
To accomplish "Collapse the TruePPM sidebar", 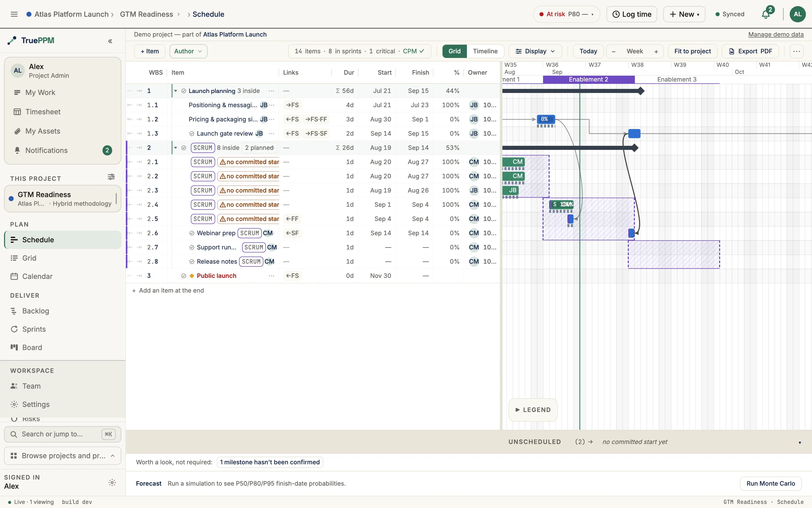I will [110, 41].
